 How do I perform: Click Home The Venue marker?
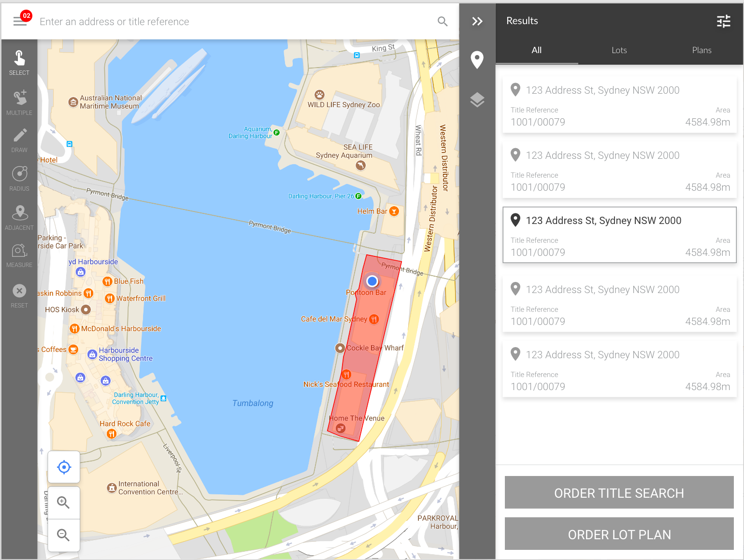tap(341, 428)
